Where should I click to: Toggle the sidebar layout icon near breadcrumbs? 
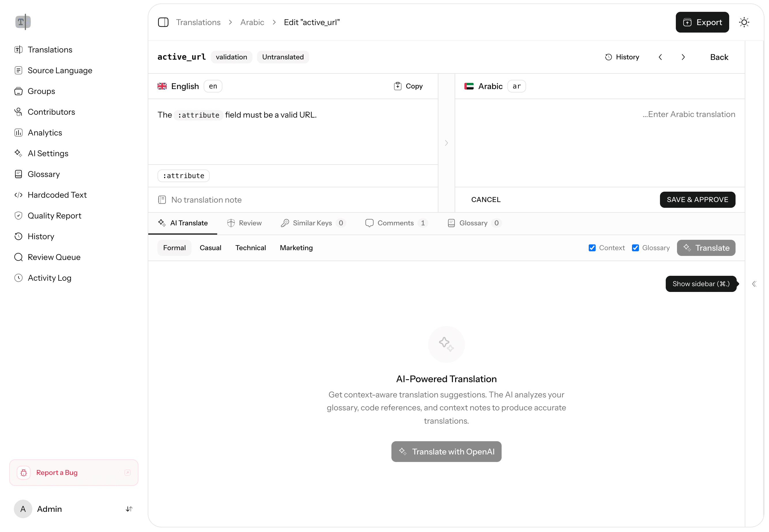pyautogui.click(x=163, y=22)
